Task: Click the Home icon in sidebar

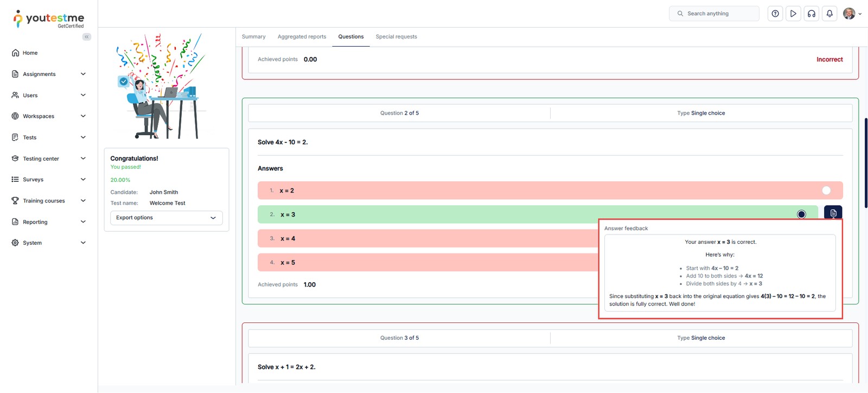Action: pos(15,53)
